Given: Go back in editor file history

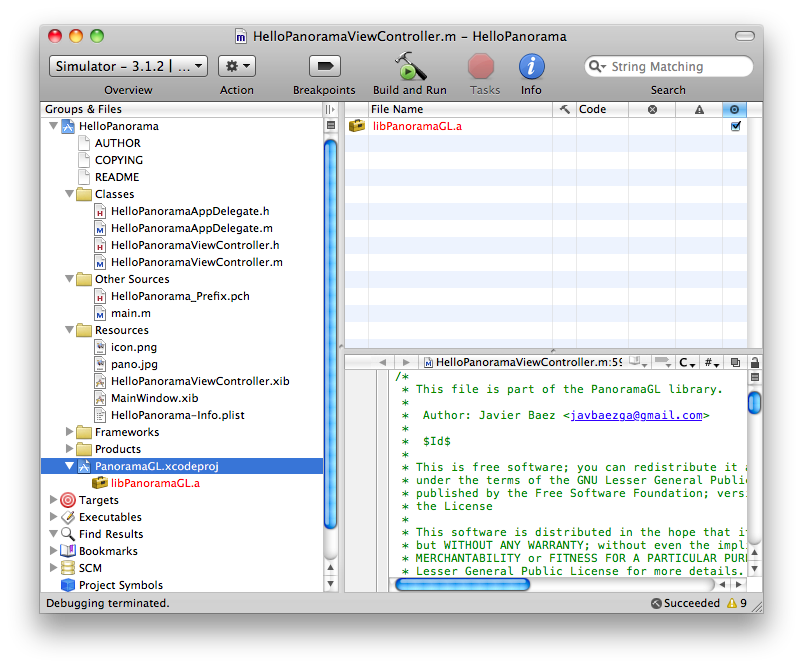Looking at the screenshot, I should pyautogui.click(x=382, y=362).
